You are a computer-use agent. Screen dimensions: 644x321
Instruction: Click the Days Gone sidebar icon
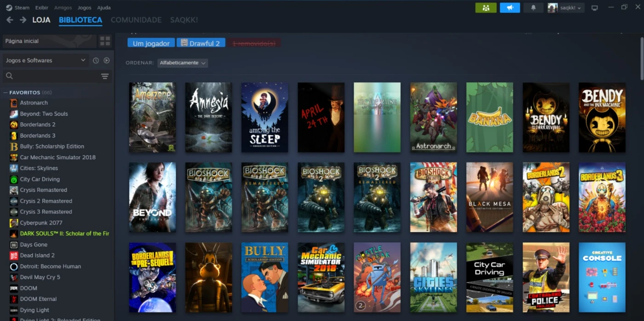[14, 245]
